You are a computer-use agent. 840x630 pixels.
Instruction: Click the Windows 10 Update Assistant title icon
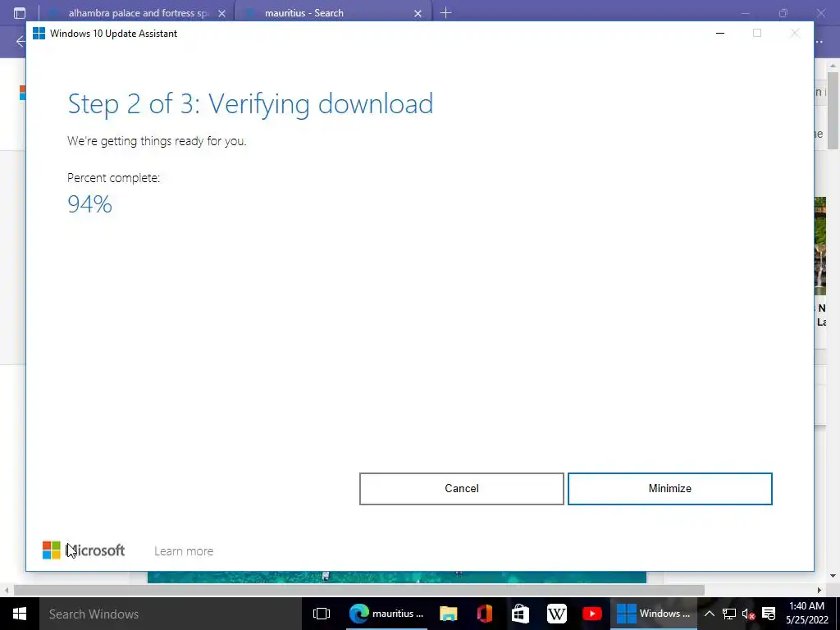pyautogui.click(x=39, y=33)
